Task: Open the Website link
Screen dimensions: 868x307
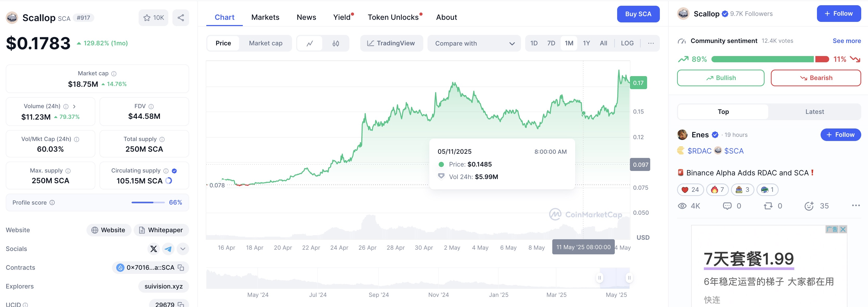Action: 108,230
